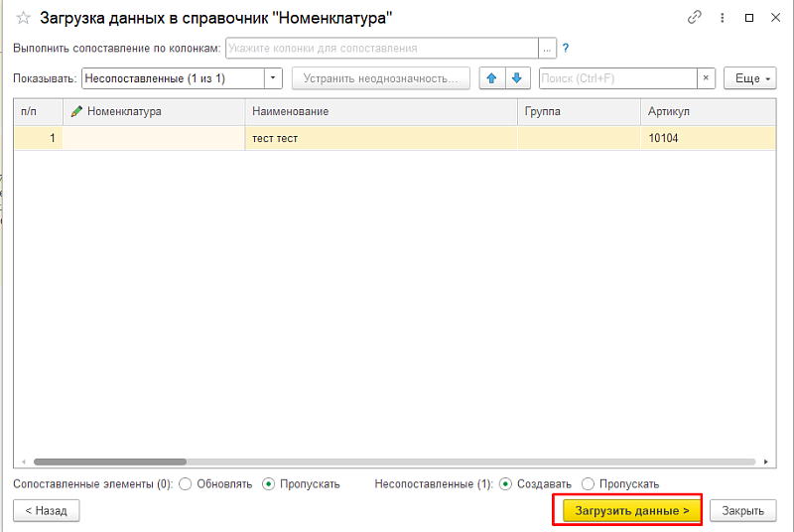The width and height of the screenshot is (794, 532).
Task: Open the Еще dropdown menu
Action: 749,78
